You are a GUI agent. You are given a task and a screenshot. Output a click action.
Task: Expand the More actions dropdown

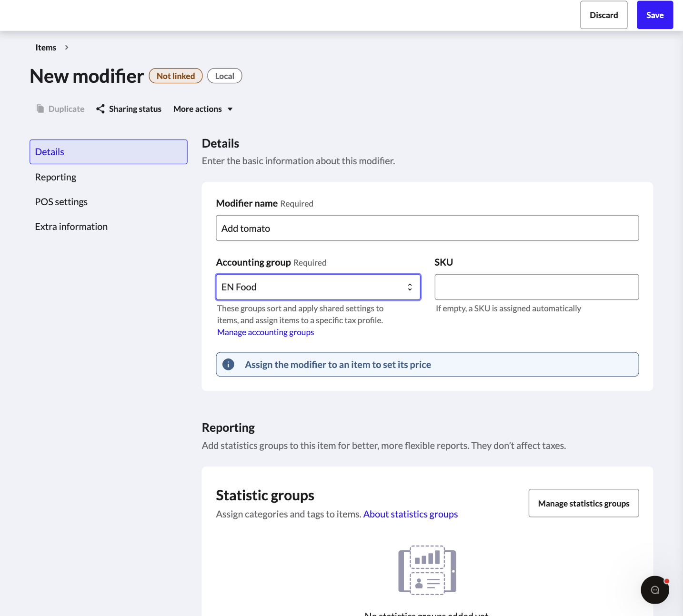coord(203,109)
